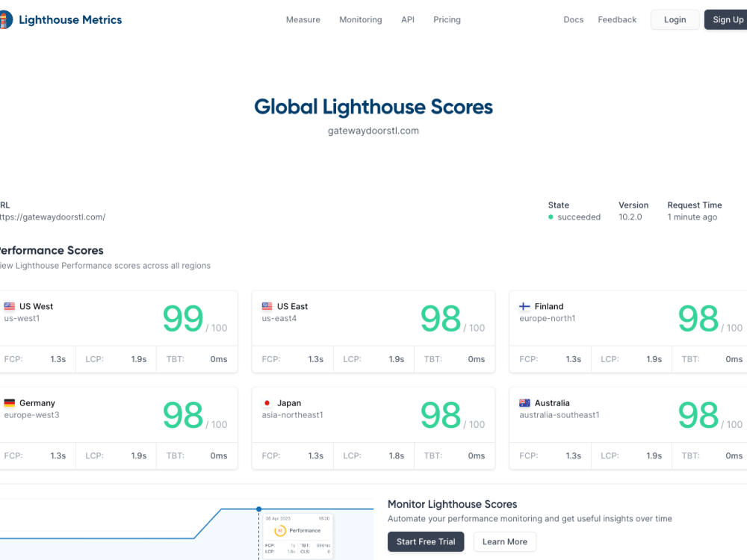Click the Lighthouse Metrics logo icon
Screen dimensions: 747x560
(6, 19)
